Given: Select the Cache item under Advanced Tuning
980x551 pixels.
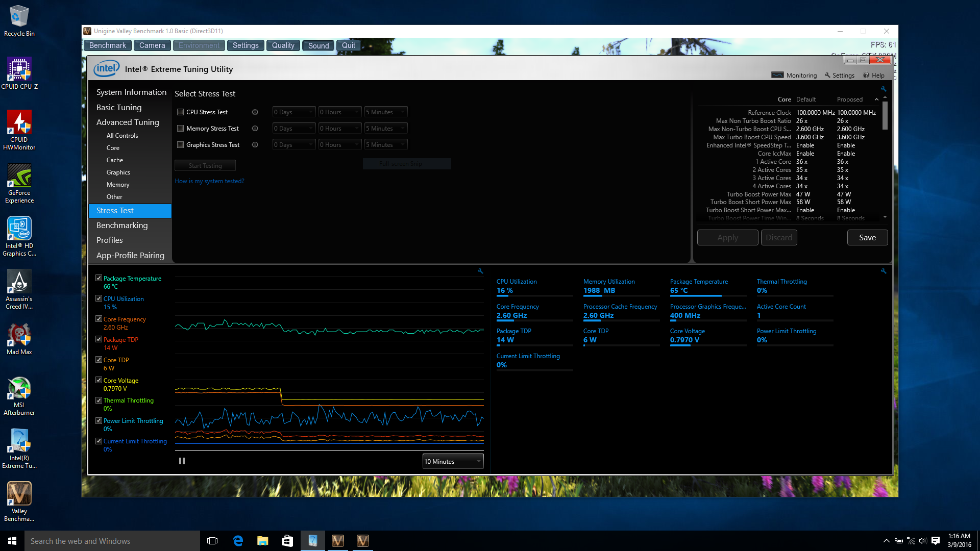Looking at the screenshot, I should pyautogui.click(x=115, y=160).
